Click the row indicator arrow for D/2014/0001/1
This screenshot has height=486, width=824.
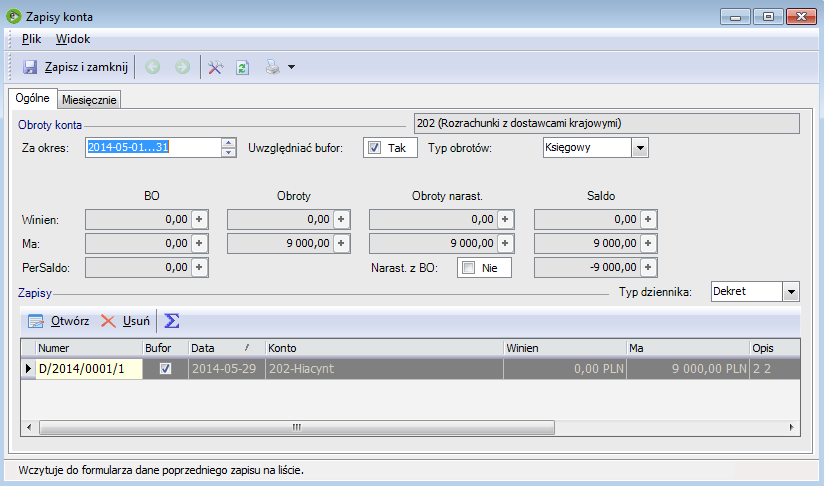28,368
